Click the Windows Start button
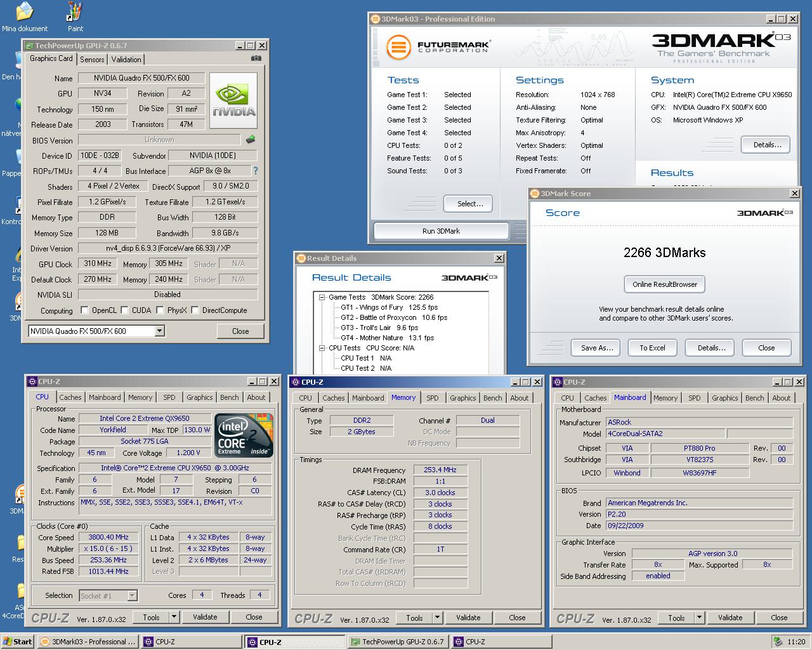The width and height of the screenshot is (812, 650). [17, 642]
